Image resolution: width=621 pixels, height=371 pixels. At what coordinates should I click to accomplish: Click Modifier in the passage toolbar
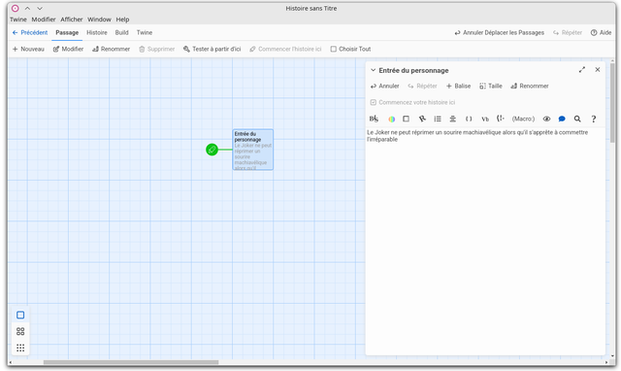[68, 49]
